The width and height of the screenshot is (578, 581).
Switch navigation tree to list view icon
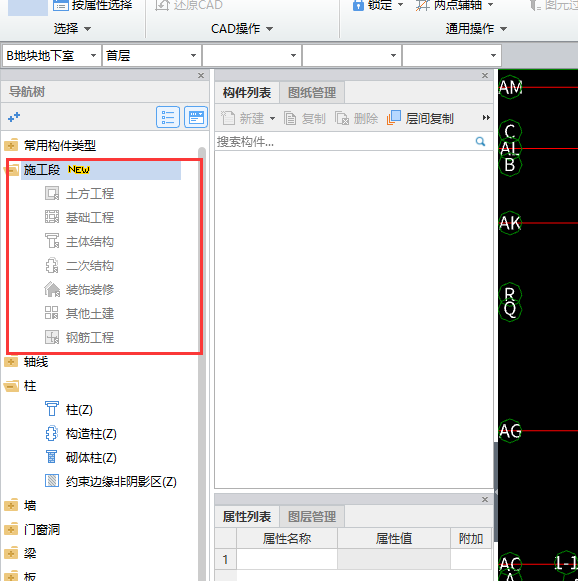click(x=168, y=117)
